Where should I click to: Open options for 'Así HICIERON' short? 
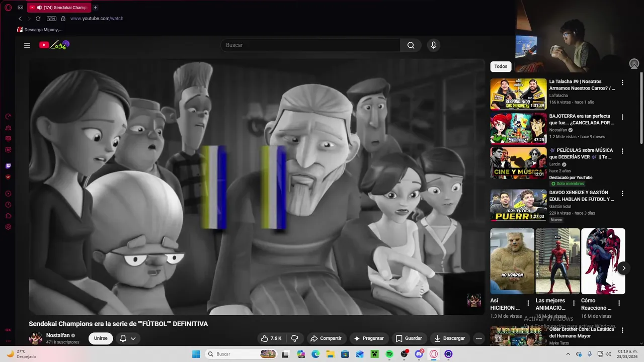(x=528, y=303)
